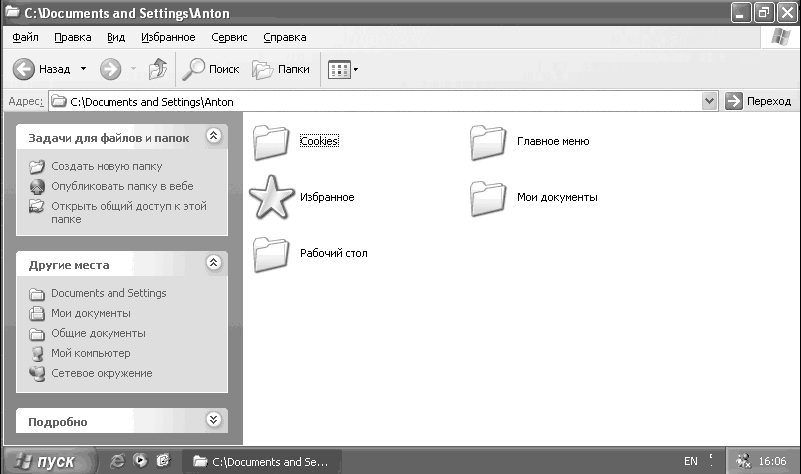The height and width of the screenshot is (474, 801).
Task: Expand the Подробно details panel
Action: coord(214,420)
